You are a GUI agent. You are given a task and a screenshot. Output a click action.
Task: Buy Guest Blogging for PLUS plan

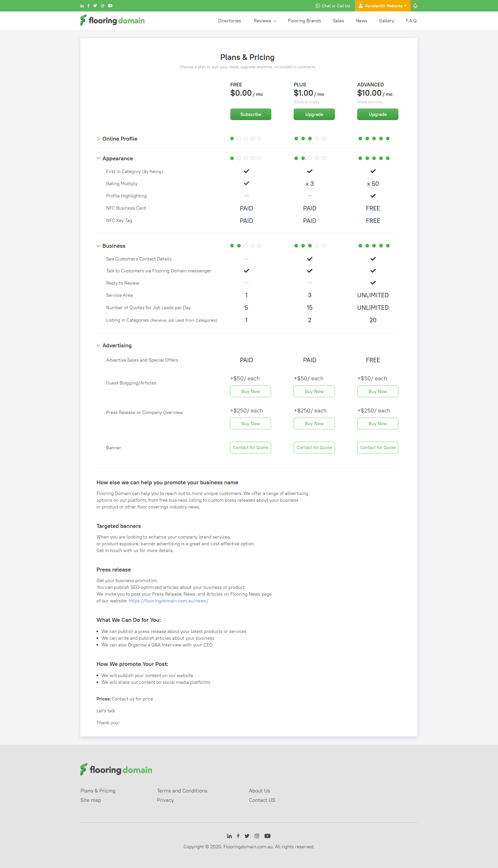click(314, 391)
